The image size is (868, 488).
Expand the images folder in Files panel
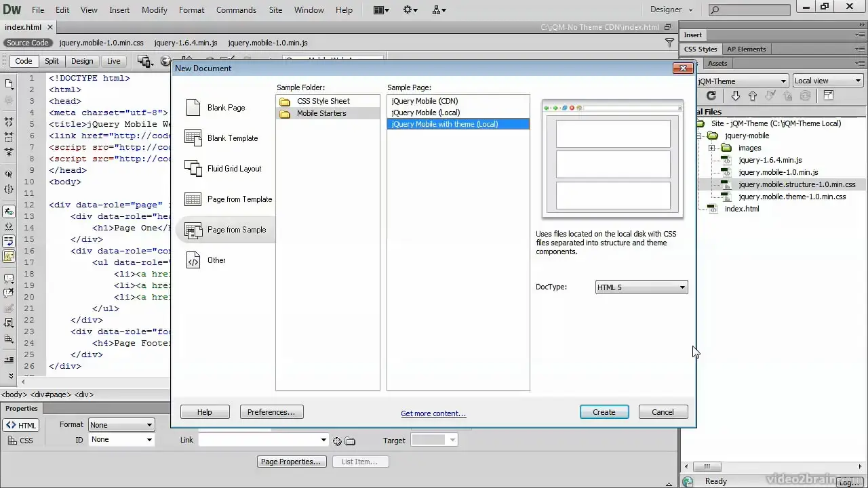click(x=711, y=148)
